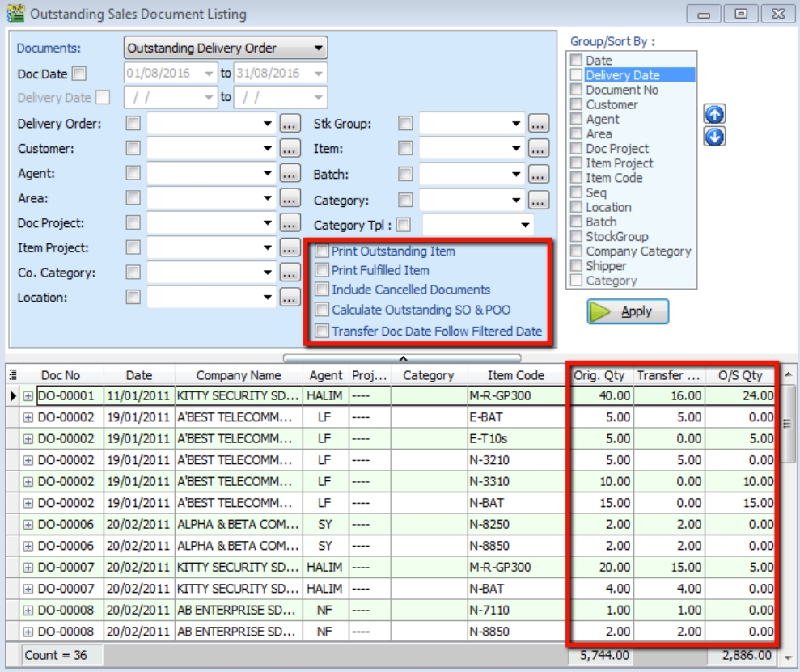Enable Print Outstanding Item checkbox
Image resolution: width=800 pixels, height=672 pixels.
[323, 251]
